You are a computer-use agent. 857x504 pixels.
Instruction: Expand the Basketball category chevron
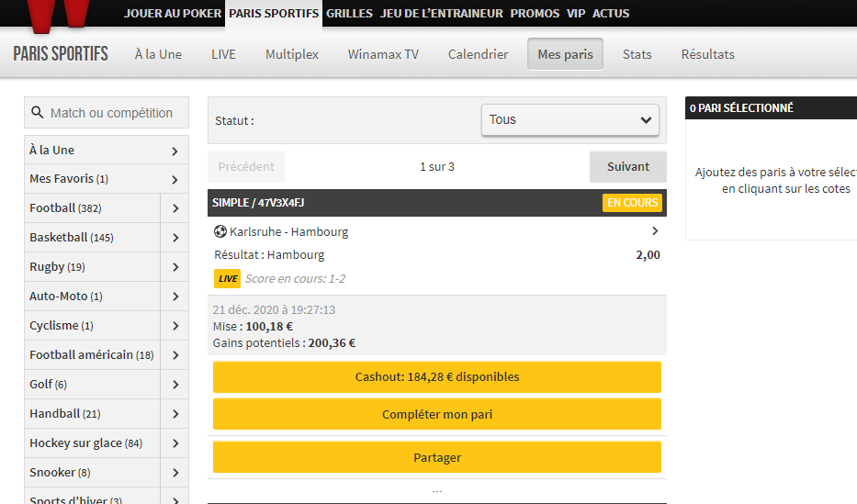pyautogui.click(x=175, y=238)
